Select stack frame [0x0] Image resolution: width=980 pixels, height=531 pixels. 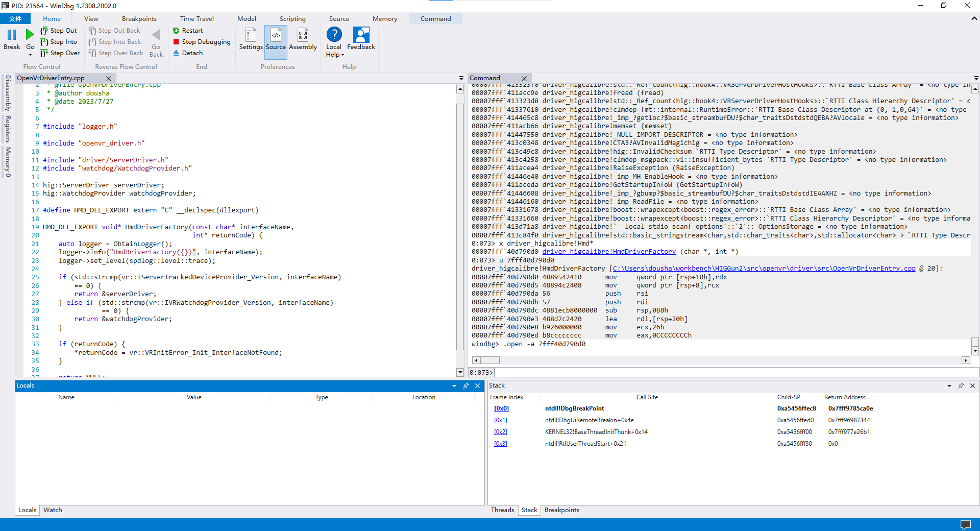tap(501, 408)
